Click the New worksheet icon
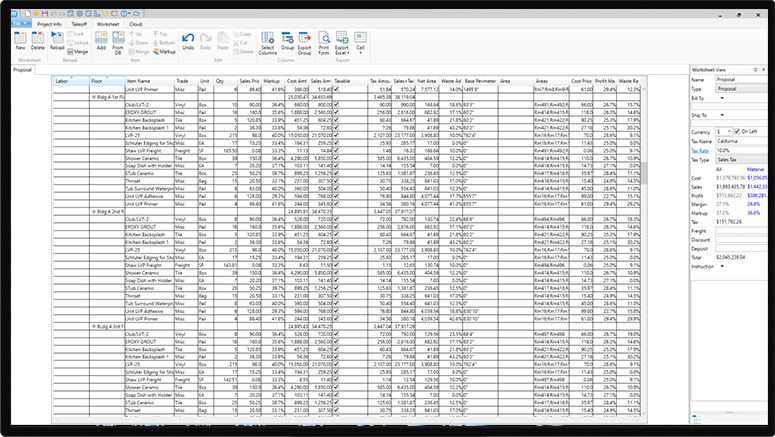Screen dimensions: 775x437 coord(20,40)
